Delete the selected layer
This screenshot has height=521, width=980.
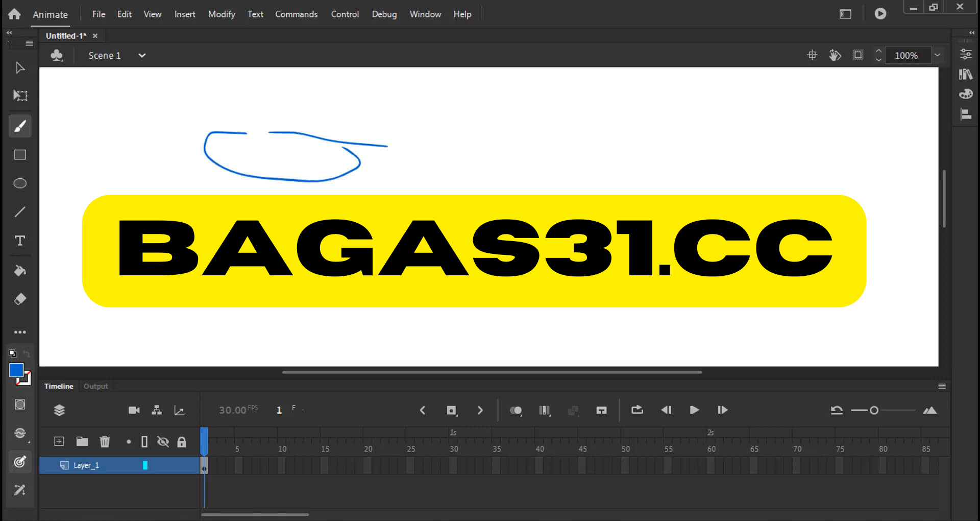(x=105, y=441)
